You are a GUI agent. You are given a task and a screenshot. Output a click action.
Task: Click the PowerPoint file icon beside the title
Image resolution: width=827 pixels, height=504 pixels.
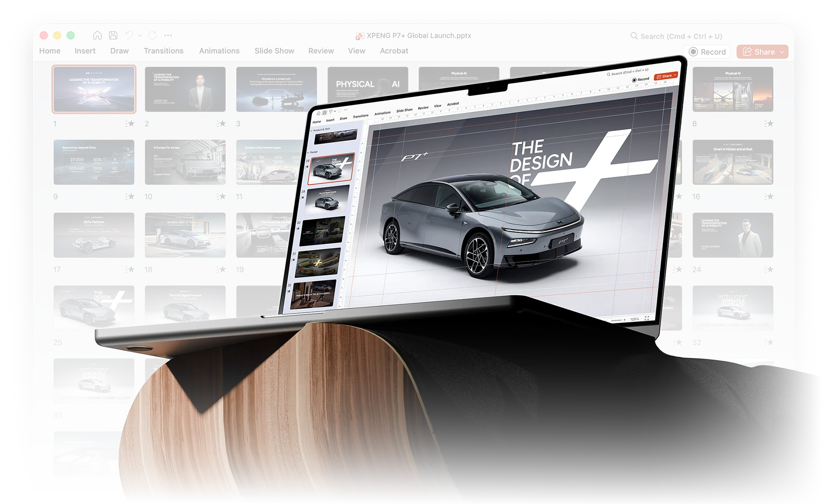(x=360, y=36)
